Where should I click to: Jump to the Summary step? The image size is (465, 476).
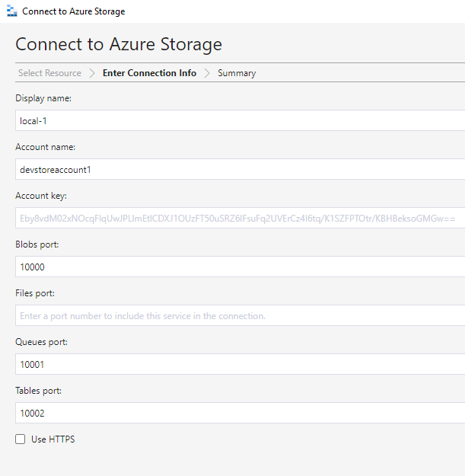click(237, 73)
